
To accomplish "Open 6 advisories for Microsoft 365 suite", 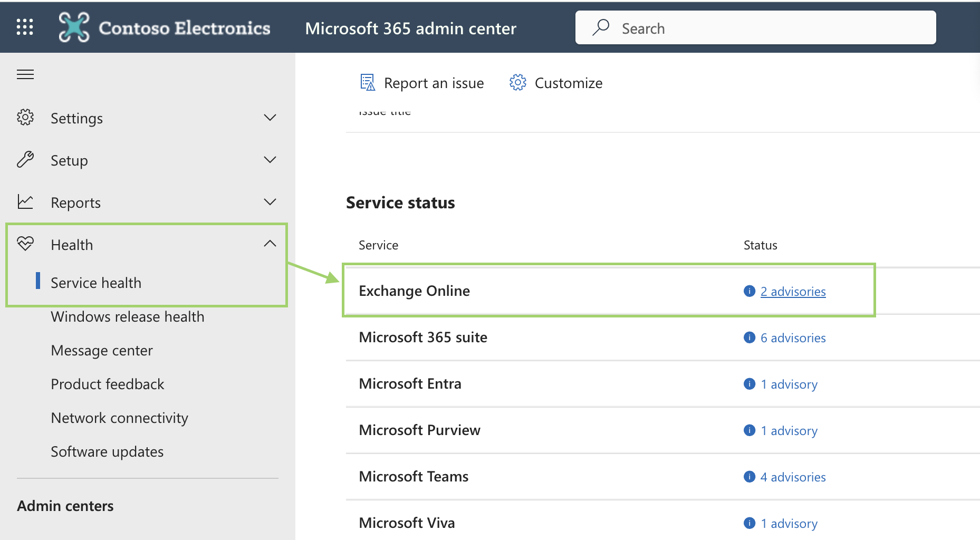I will coord(793,338).
